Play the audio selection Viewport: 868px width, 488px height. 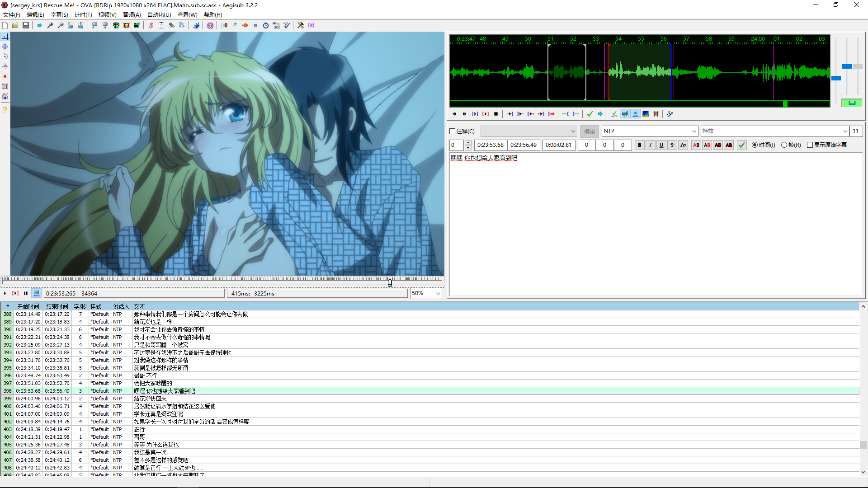click(x=486, y=114)
